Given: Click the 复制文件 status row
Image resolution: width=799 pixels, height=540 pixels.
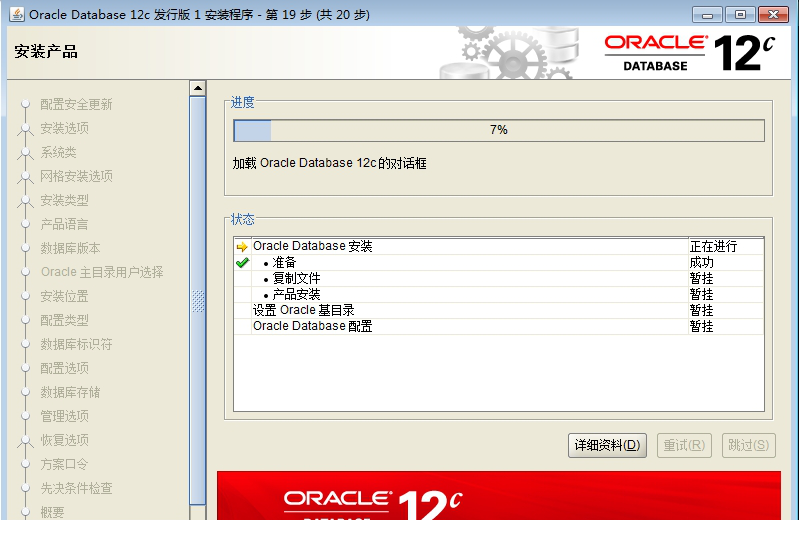Looking at the screenshot, I should [x=498, y=279].
